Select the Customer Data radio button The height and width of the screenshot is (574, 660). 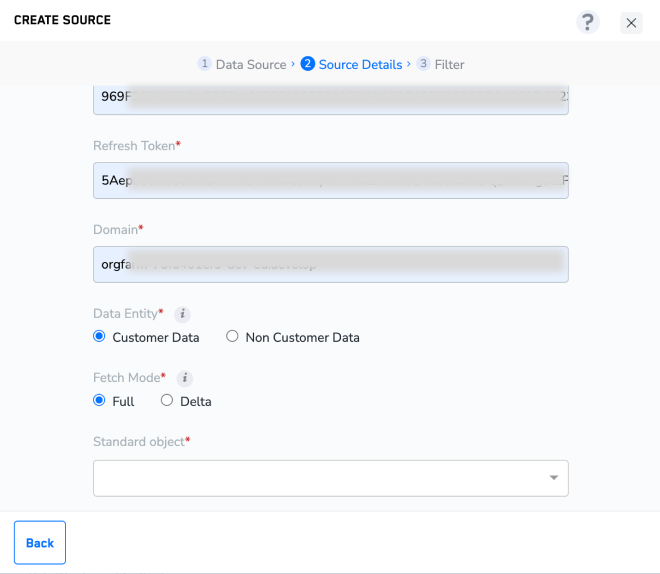[x=99, y=337]
